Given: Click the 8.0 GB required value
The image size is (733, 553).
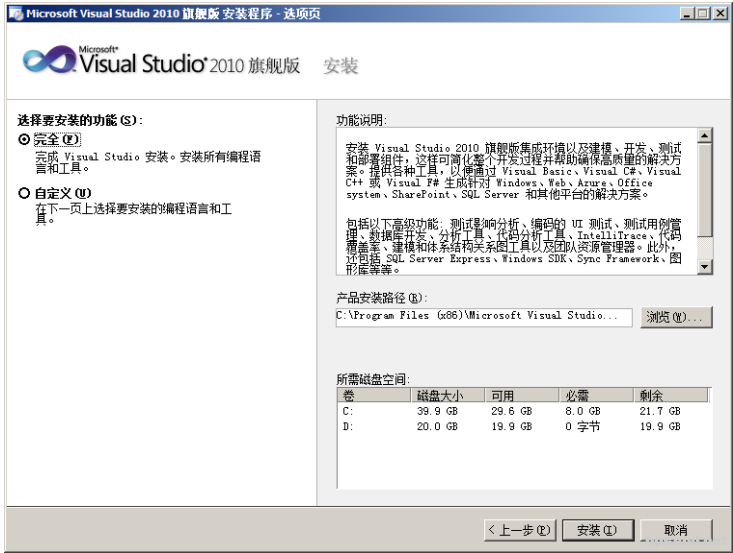Looking at the screenshot, I should [x=582, y=411].
